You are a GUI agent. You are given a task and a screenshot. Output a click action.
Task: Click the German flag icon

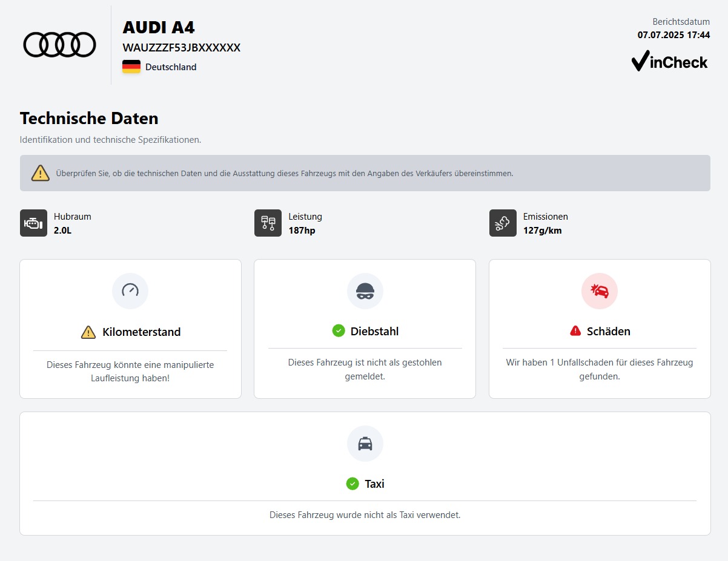pos(131,67)
